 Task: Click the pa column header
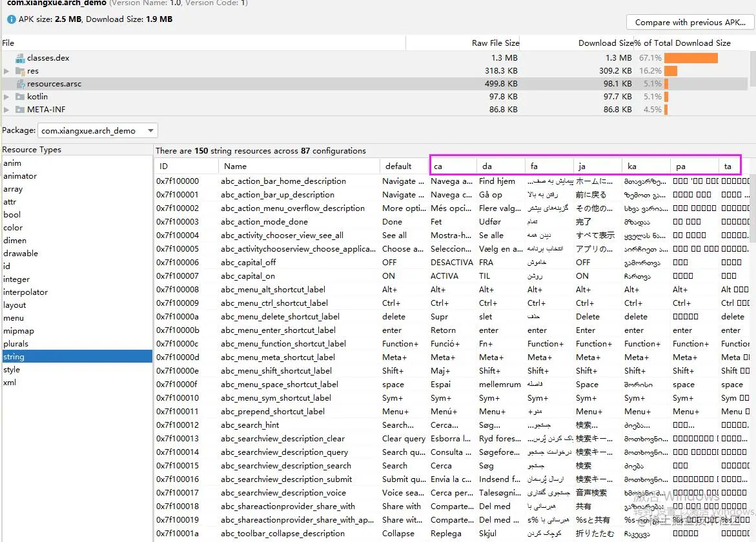point(695,166)
